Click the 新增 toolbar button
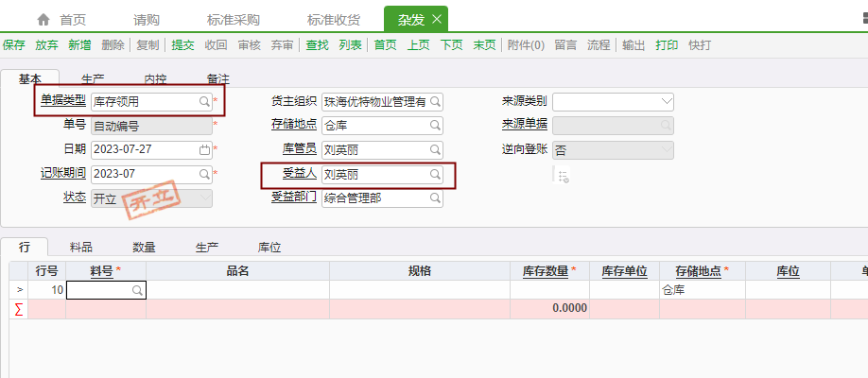868x378 pixels. [x=79, y=45]
